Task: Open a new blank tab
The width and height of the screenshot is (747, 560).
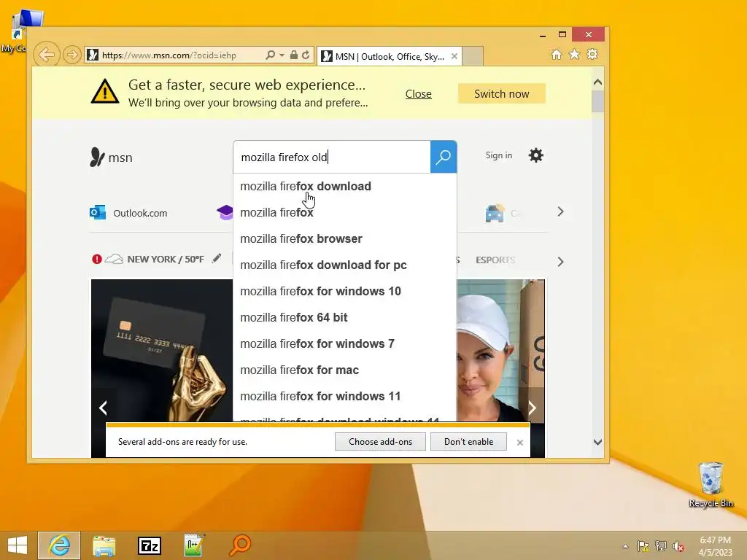Action: (473, 56)
